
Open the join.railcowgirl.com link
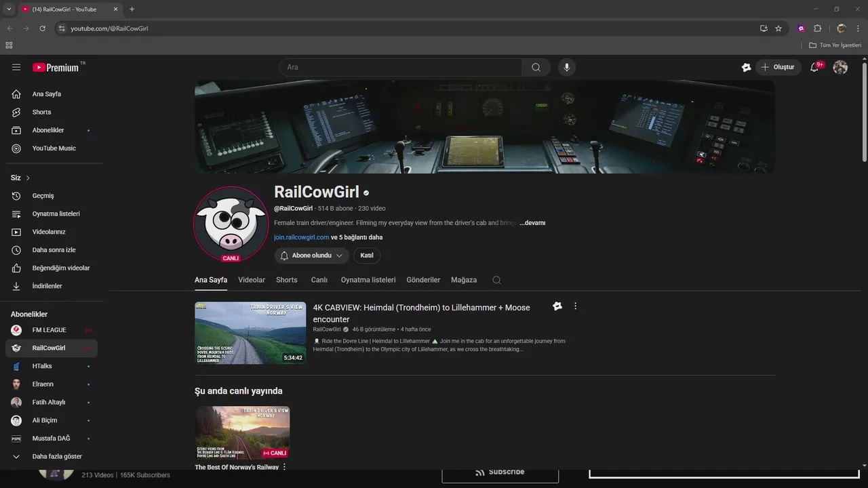pos(302,237)
